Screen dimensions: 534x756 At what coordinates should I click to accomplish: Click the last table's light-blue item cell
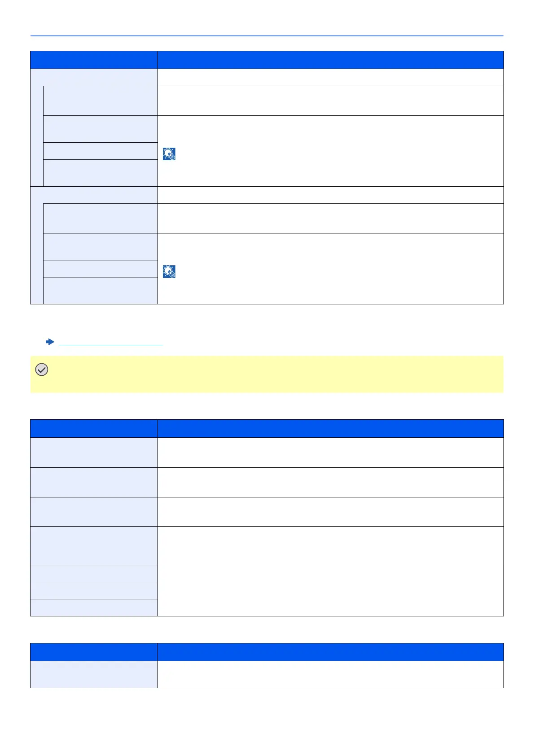coord(94,674)
